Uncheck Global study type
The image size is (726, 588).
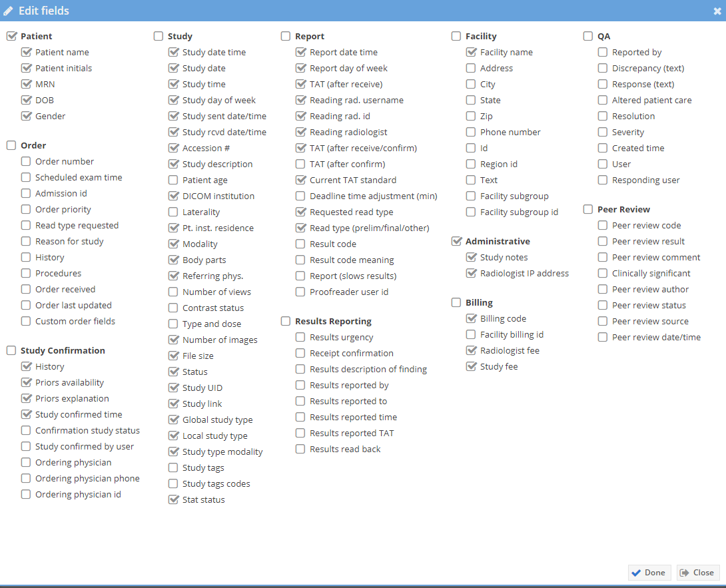point(174,420)
